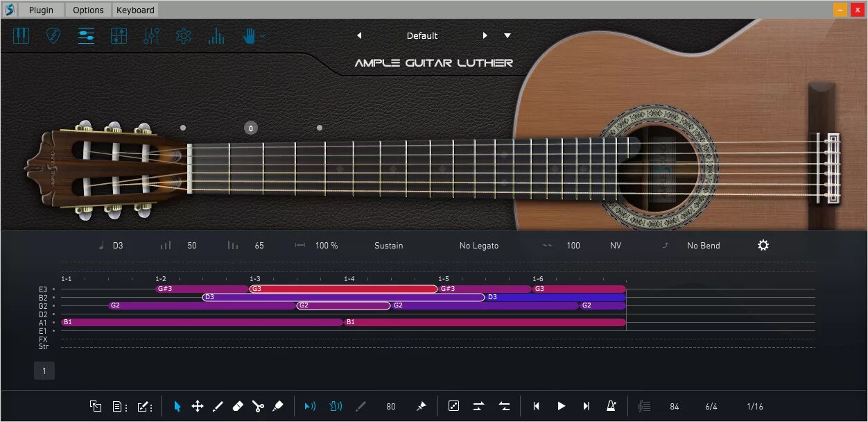Click the 1-4 bar marker in the ruler
Viewport: 868px width, 422px height.
(x=349, y=279)
